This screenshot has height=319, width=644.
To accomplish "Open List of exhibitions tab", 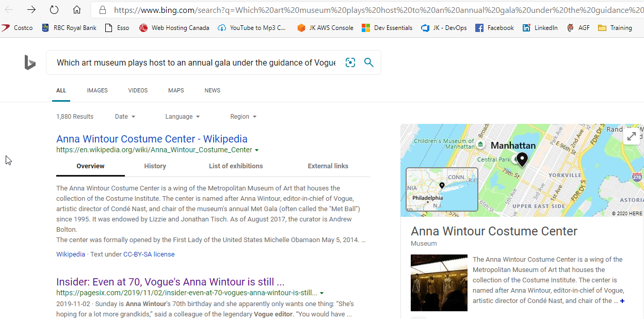I will (236, 166).
